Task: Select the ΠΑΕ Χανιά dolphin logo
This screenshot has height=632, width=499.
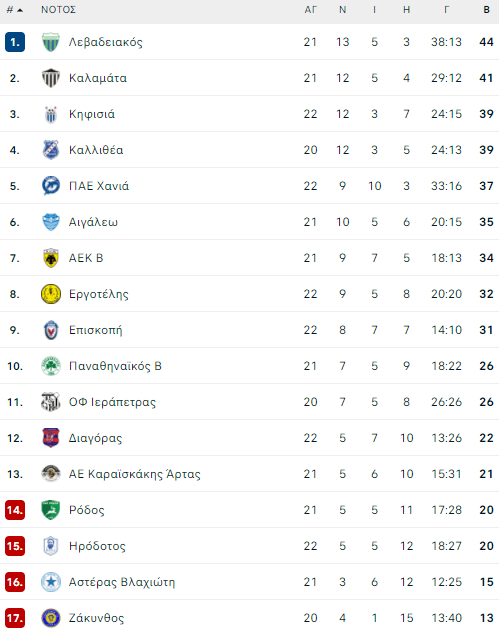Action: [x=51, y=186]
